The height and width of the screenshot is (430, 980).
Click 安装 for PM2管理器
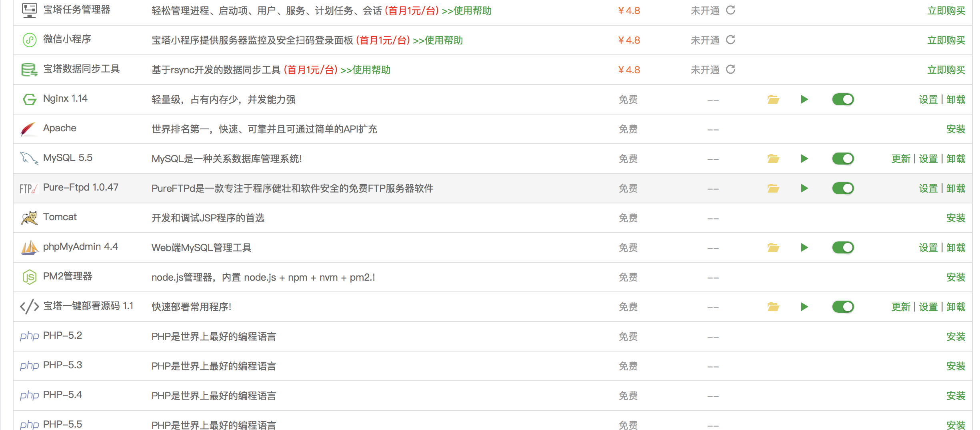[956, 277]
